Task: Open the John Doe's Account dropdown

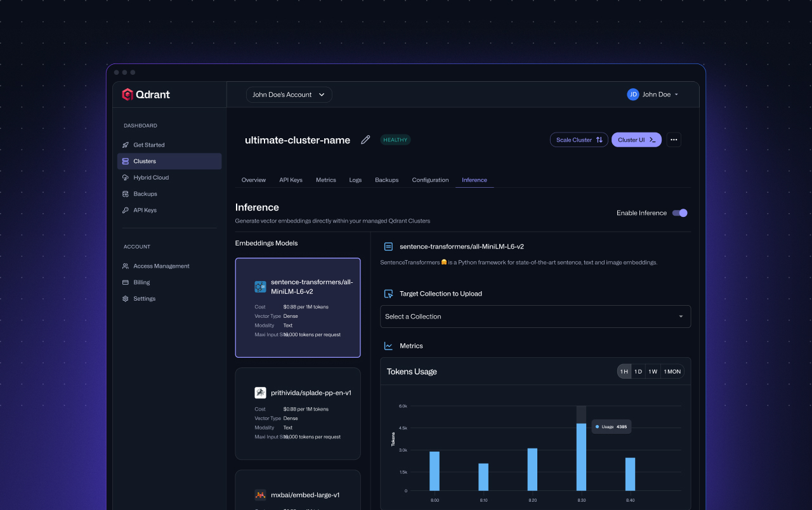Action: (289, 95)
